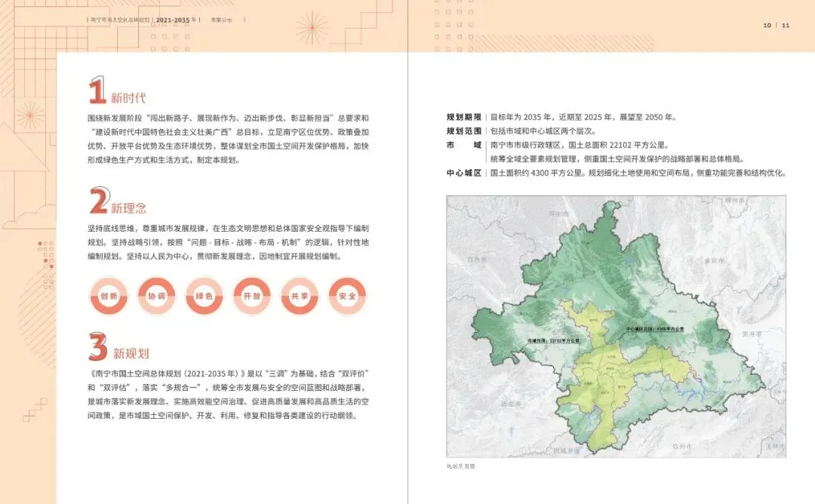Click the large number 2 beside 新理念
815x504 pixels.
coord(99,201)
